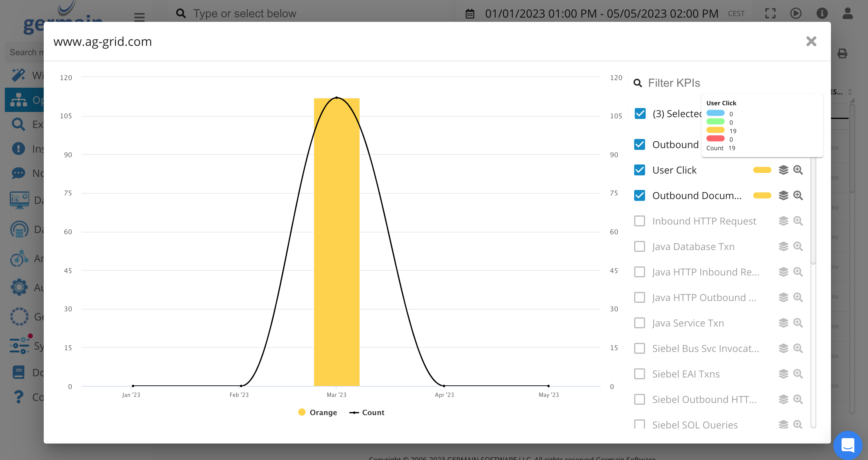Click the zoom icon for User Click
The width and height of the screenshot is (868, 460).
[798, 170]
